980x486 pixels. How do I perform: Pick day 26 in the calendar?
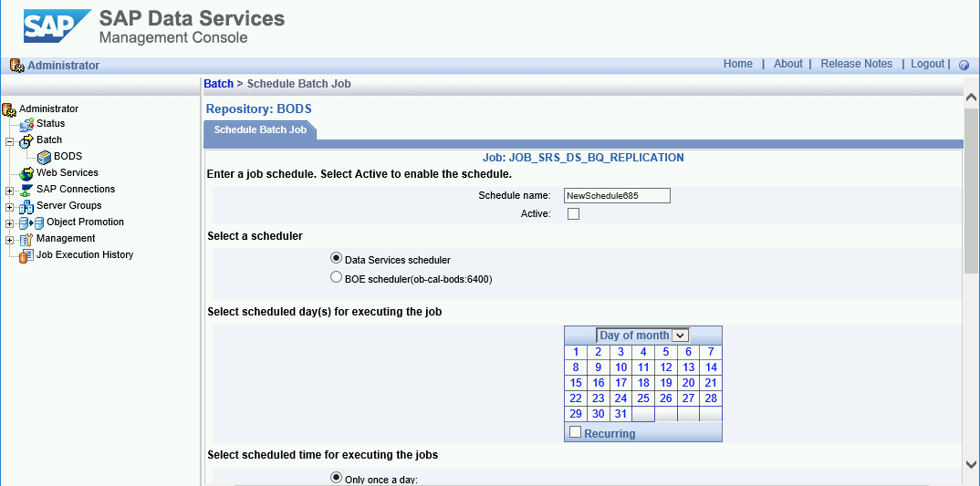pos(666,398)
